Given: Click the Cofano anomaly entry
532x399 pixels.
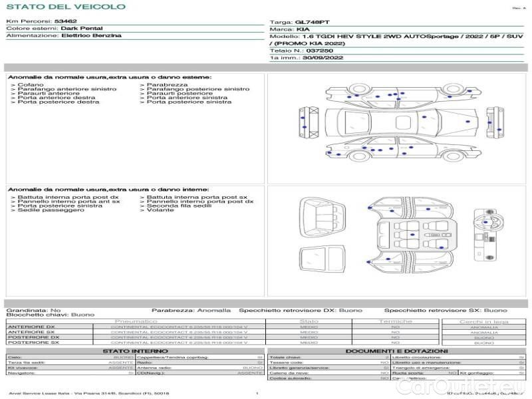Looking at the screenshot, I should pyautogui.click(x=31, y=85).
